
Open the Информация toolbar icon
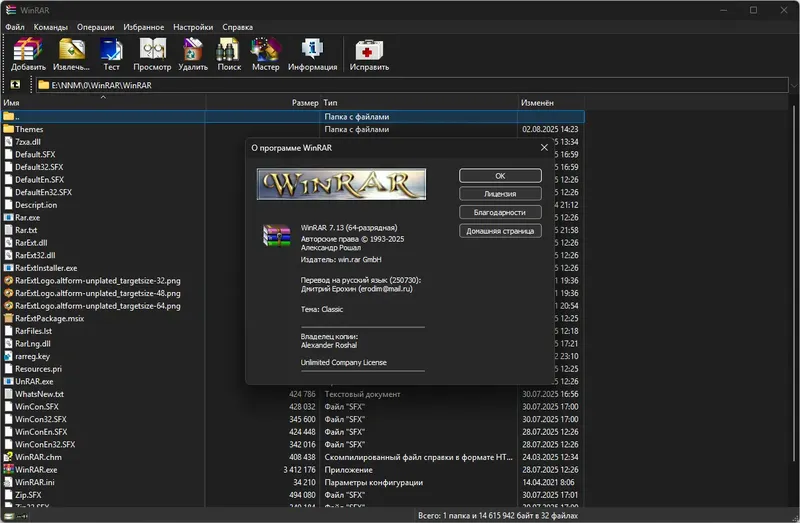tap(312, 54)
